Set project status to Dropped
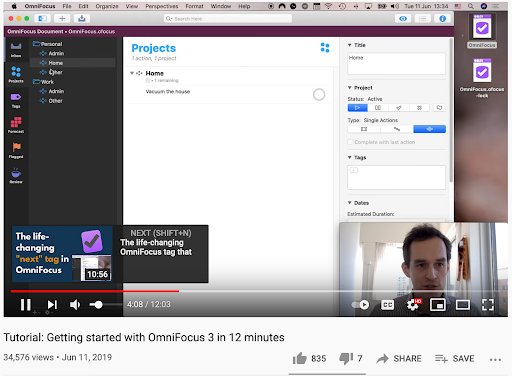This screenshot has width=512, height=376. 419,108
